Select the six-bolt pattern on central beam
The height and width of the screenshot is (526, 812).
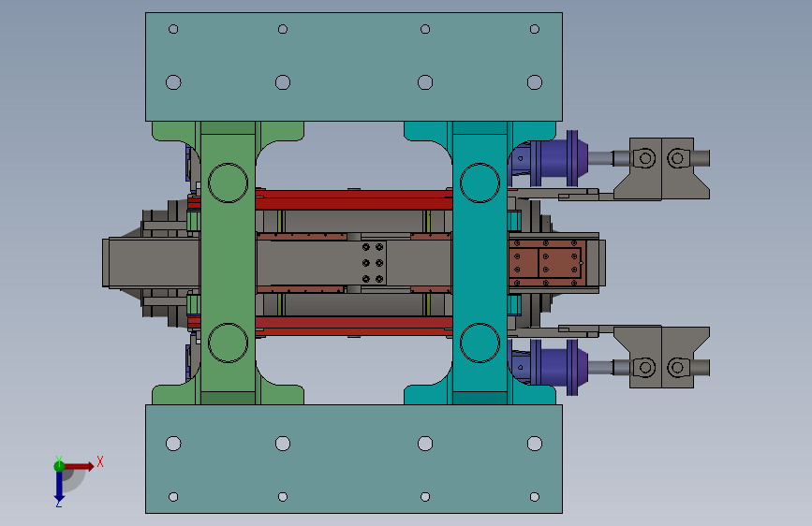pyautogui.click(x=373, y=263)
